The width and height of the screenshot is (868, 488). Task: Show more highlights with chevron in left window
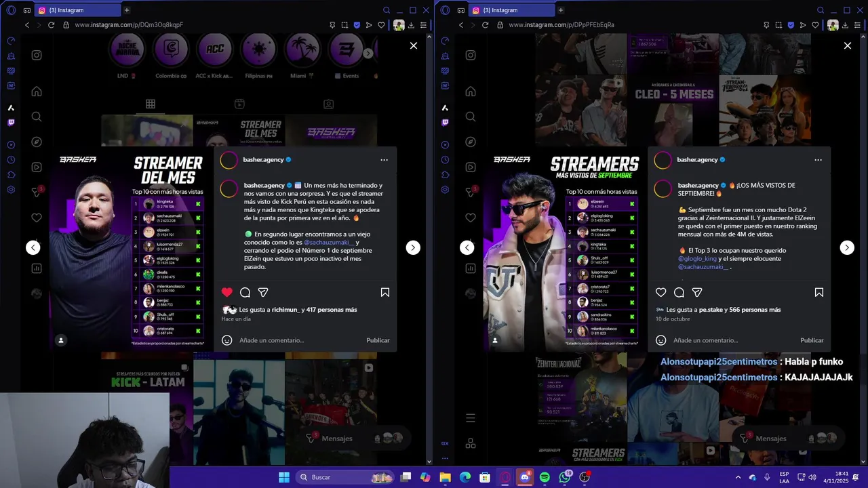pyautogui.click(x=368, y=53)
